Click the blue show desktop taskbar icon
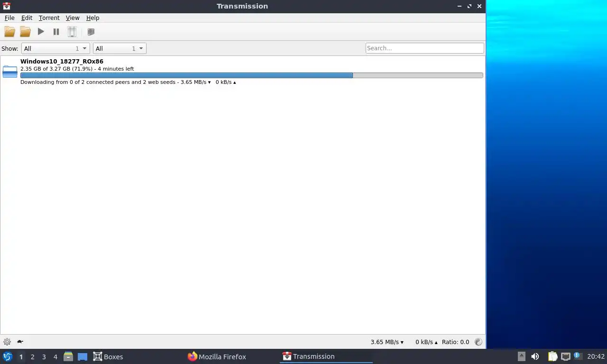Image resolution: width=607 pixels, height=364 pixels. [83, 357]
